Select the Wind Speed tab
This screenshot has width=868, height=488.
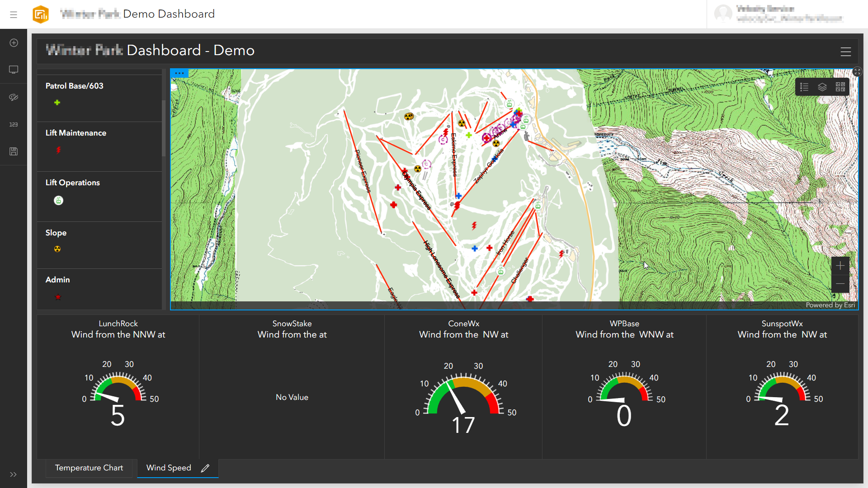coord(168,468)
